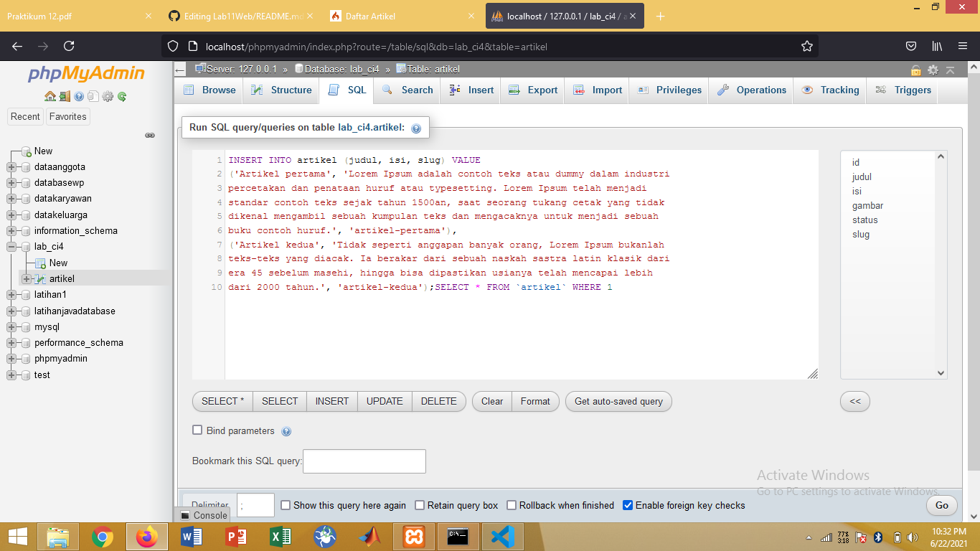
Task: Disable Enable foreign key checks
Action: pyautogui.click(x=628, y=505)
